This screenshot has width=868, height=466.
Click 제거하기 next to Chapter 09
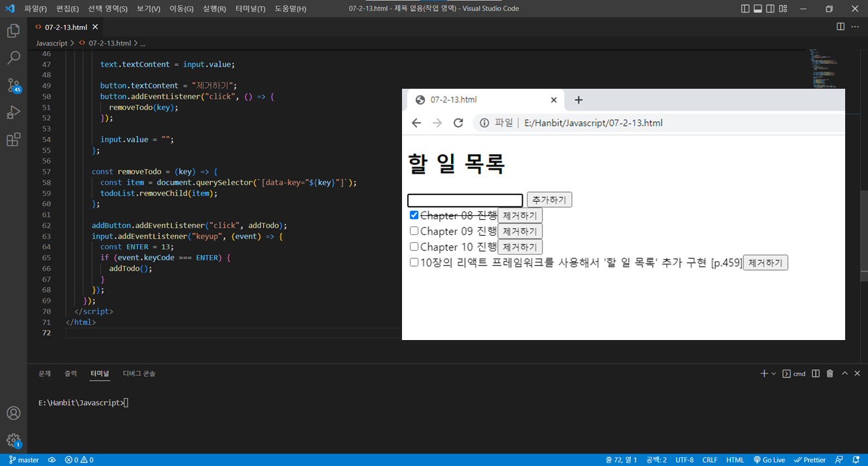coord(520,231)
